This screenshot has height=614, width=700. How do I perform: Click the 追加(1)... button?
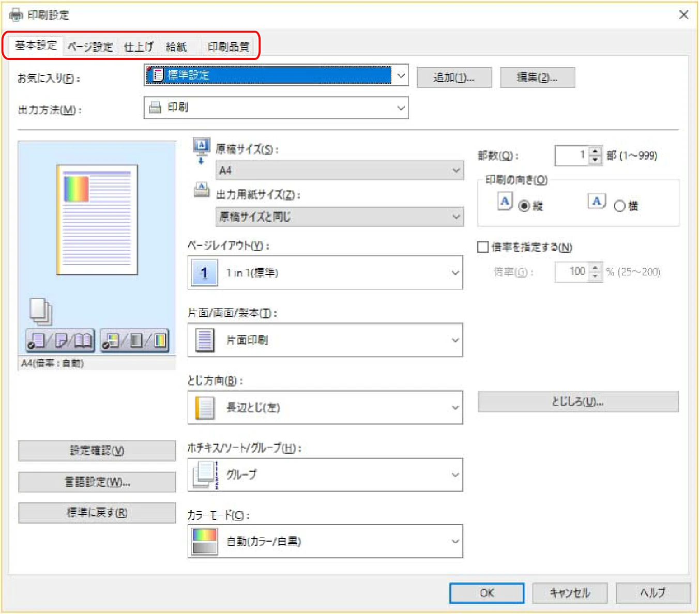(x=454, y=78)
